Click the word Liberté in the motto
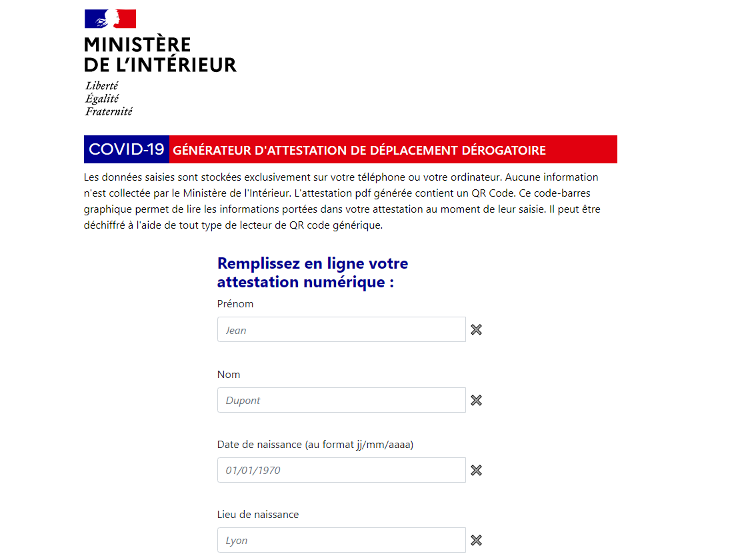Screen dimensions: 740x560 coord(102,85)
